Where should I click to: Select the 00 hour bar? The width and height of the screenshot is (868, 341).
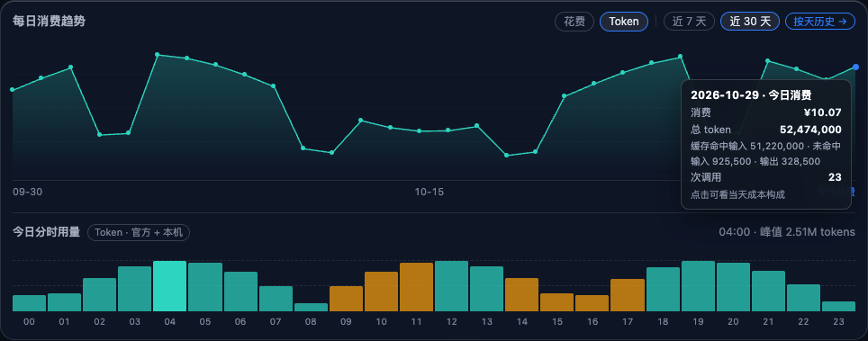pyautogui.click(x=30, y=303)
